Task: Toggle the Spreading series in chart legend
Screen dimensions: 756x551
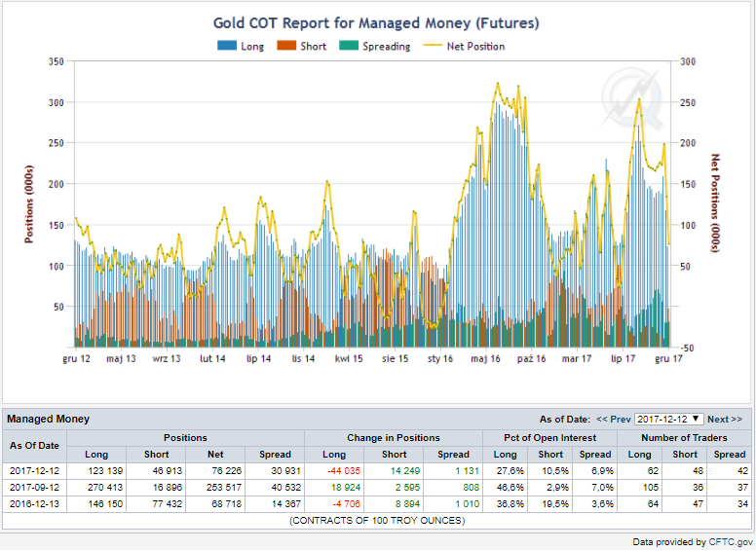Action: click(375, 46)
